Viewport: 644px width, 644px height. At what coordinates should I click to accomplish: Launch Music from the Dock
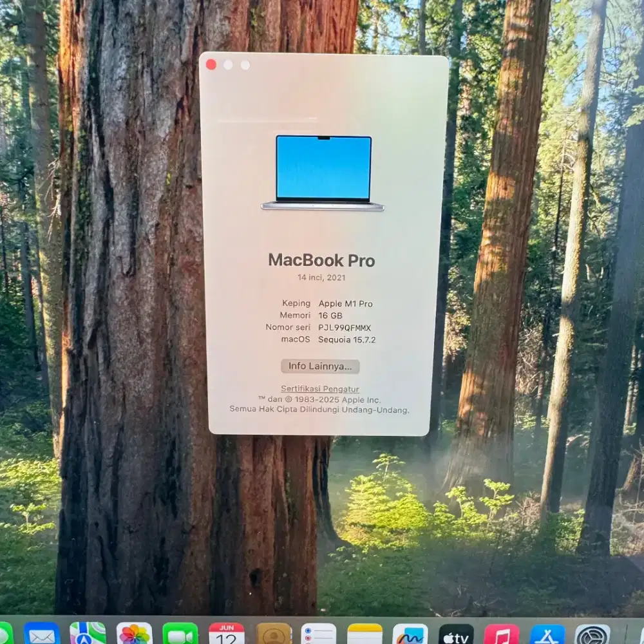coord(502,633)
